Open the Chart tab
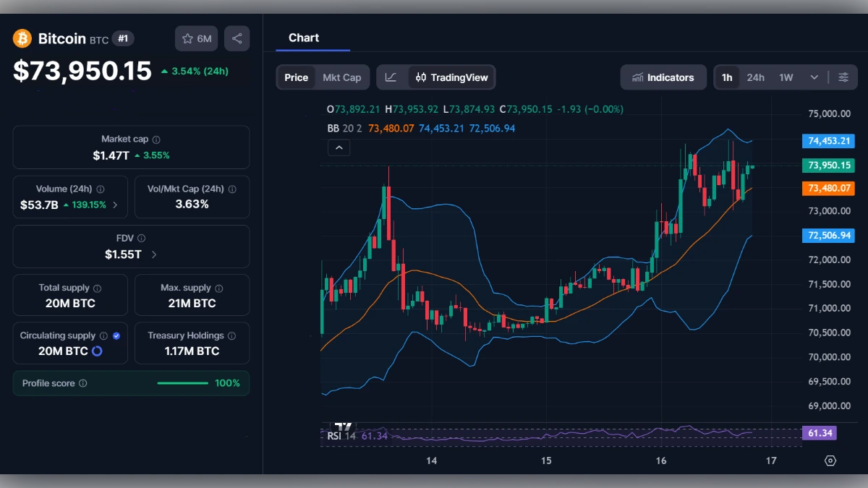The width and height of the screenshot is (868, 488). click(x=304, y=38)
